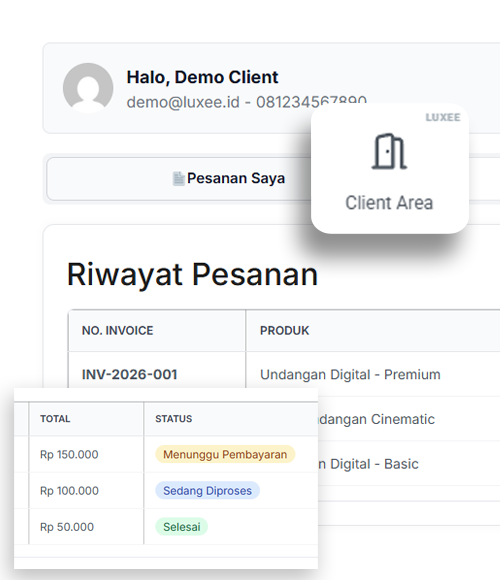
Task: Click the Demo Client avatar image
Action: [x=88, y=88]
